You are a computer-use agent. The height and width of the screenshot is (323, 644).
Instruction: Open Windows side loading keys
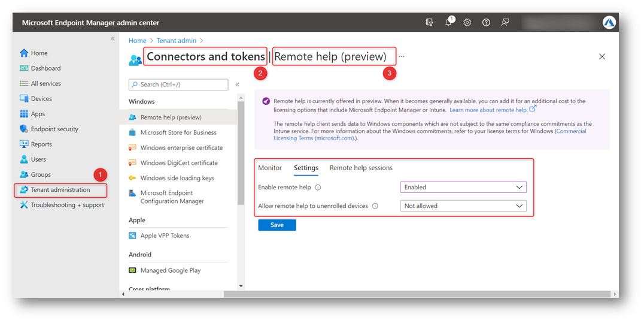pos(177,178)
